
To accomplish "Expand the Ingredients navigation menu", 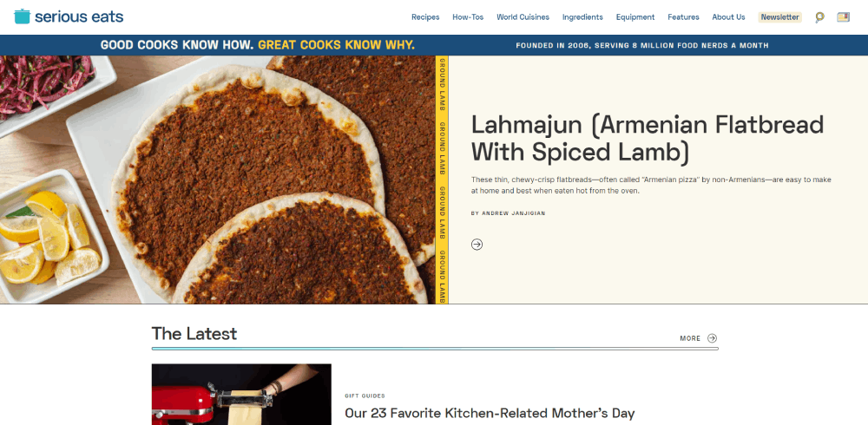I will [x=582, y=17].
